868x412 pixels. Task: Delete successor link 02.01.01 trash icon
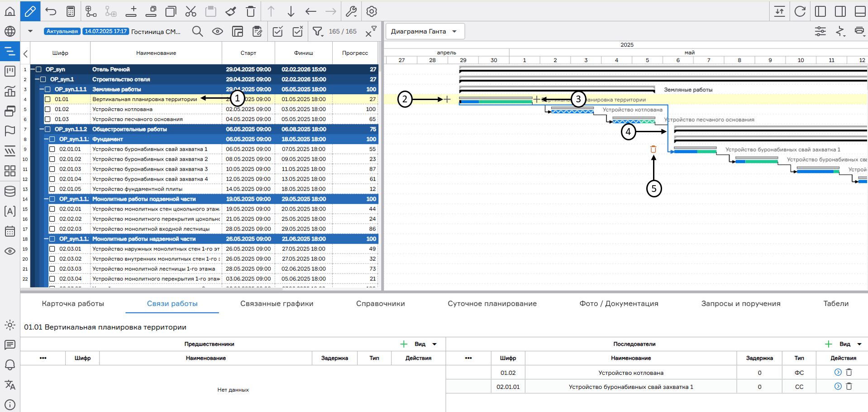849,387
